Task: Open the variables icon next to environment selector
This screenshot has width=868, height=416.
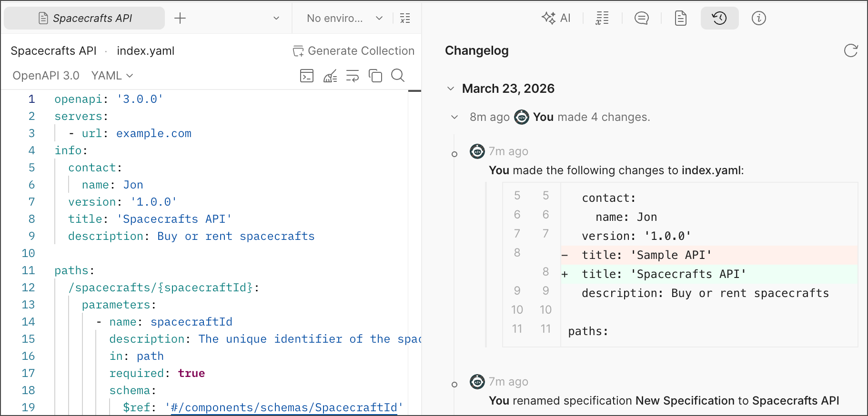Action: 405,18
